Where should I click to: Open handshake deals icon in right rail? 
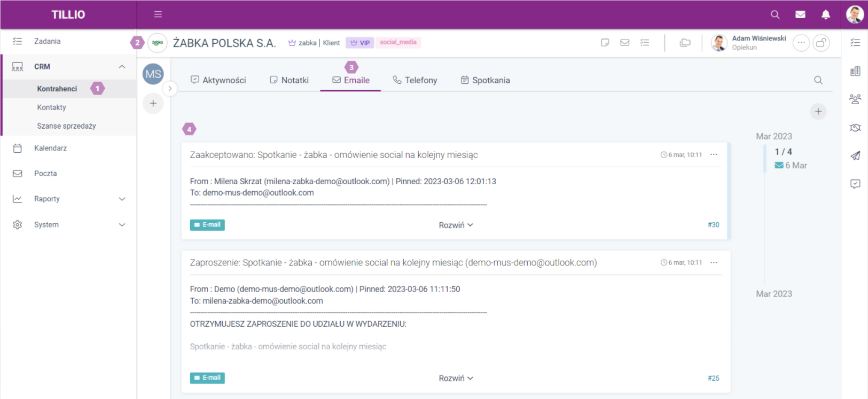pyautogui.click(x=855, y=127)
